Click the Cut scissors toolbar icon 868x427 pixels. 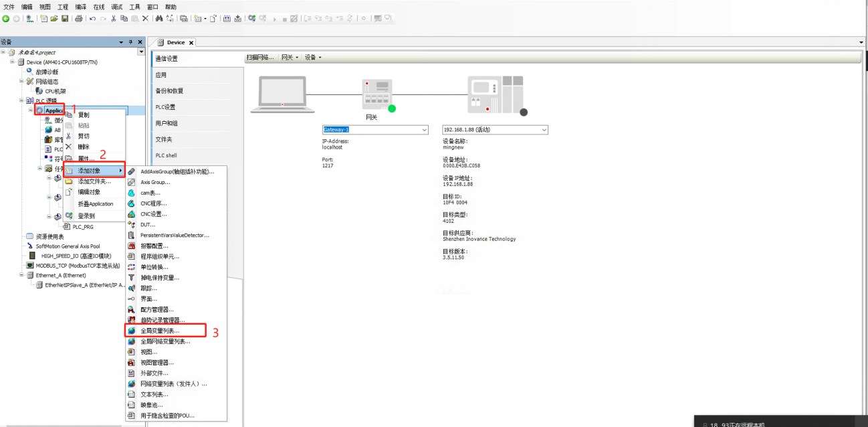tap(114, 19)
